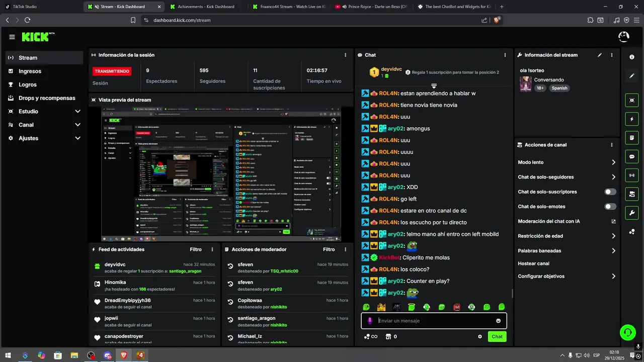Send message with green Chat button
The width and height of the screenshot is (644, 362).
point(497,336)
